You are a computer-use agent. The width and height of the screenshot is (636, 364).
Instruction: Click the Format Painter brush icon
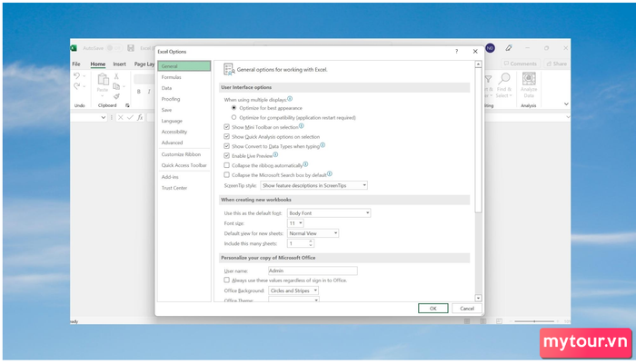(x=116, y=96)
